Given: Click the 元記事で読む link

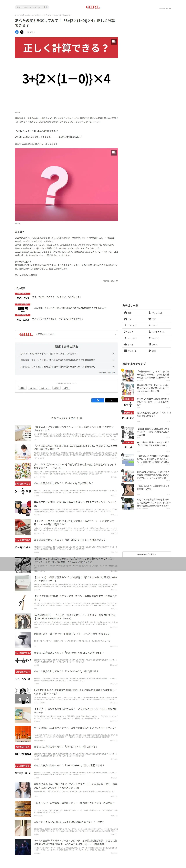Looking at the screenshot, I should pyautogui.click(x=109, y=281).
